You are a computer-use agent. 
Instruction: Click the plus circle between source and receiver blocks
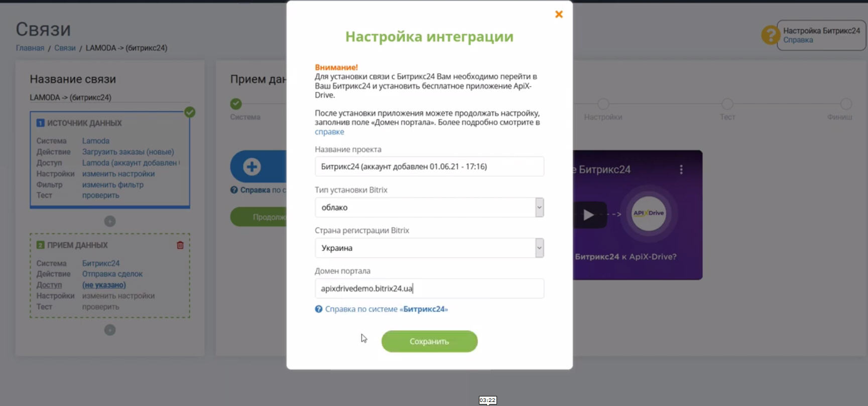[110, 221]
